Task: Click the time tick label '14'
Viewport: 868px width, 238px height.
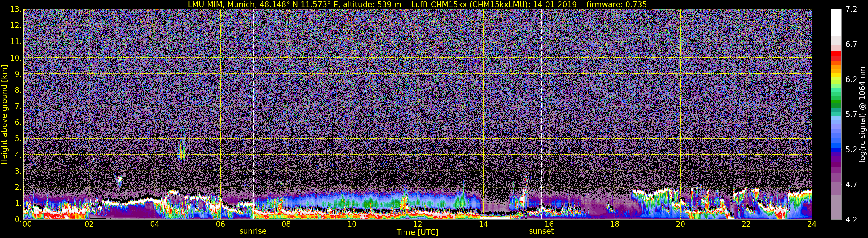Action: click(483, 224)
